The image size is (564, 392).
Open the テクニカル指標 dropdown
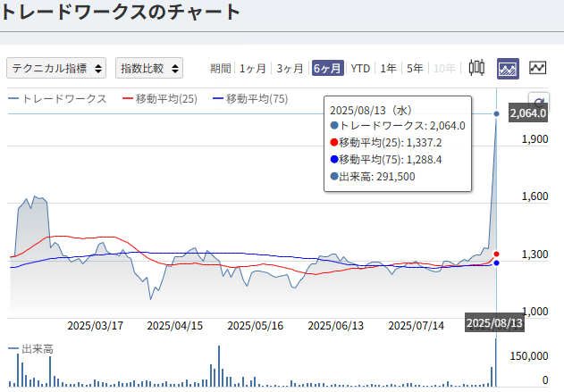(x=56, y=68)
